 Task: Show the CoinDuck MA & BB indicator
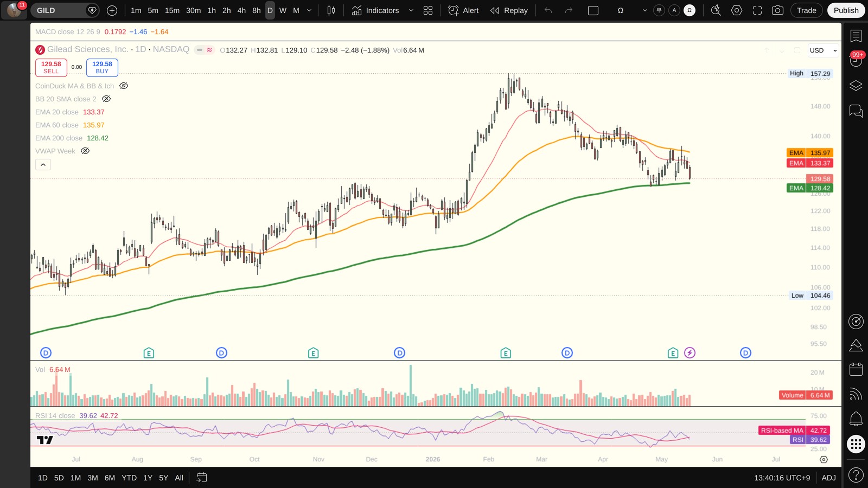[x=124, y=86]
